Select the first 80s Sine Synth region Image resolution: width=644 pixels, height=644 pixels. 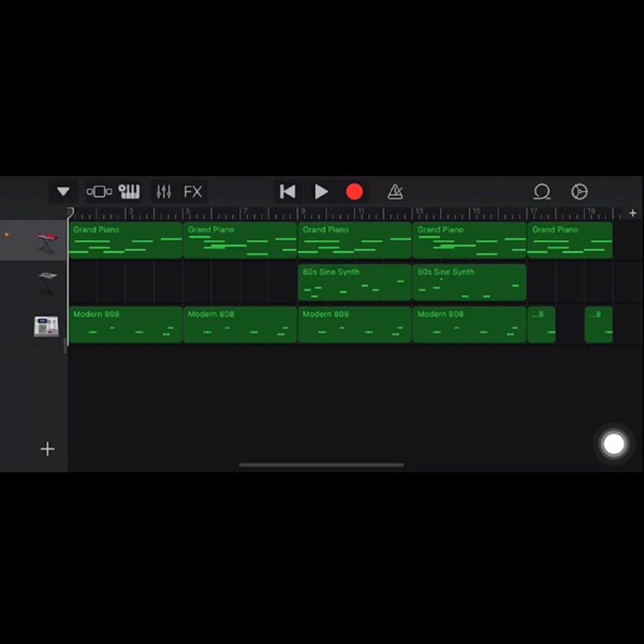[x=355, y=282]
